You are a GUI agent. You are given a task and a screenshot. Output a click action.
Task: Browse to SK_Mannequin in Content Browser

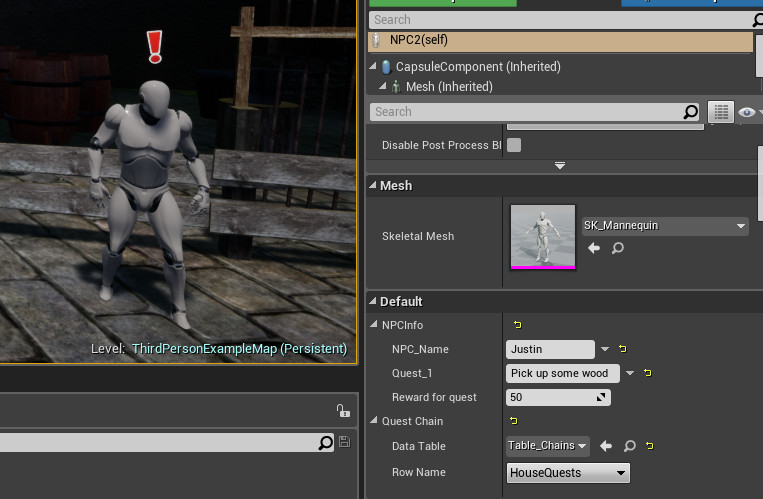[618, 248]
